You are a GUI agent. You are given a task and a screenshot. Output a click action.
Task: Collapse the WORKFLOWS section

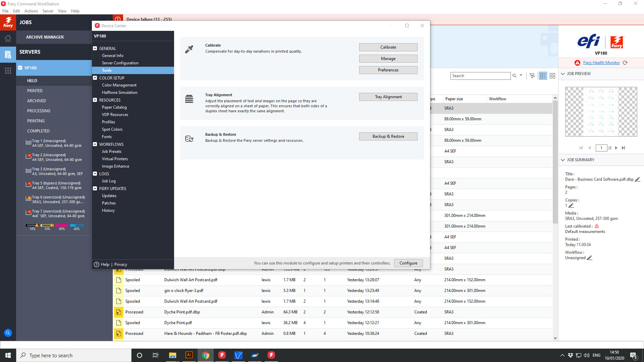coord(95,144)
